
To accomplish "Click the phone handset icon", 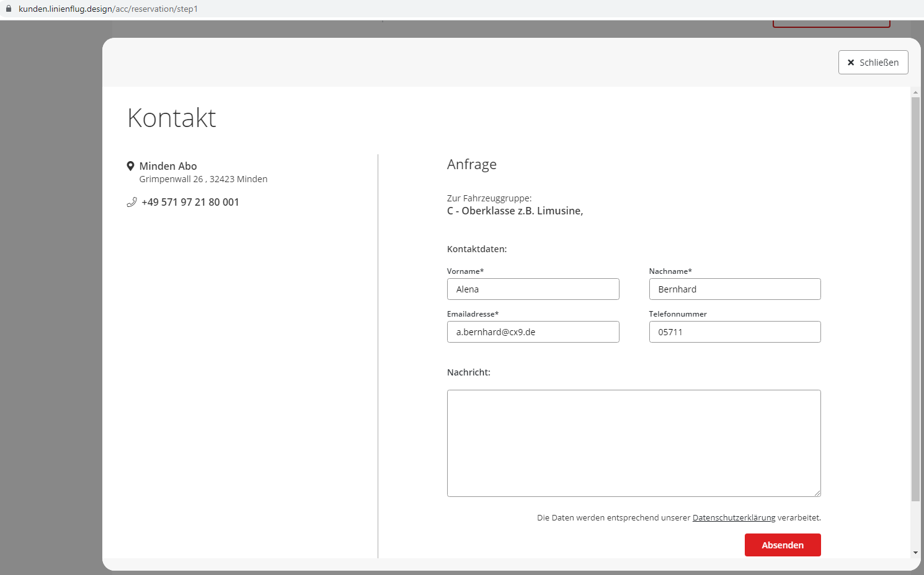I will [x=131, y=202].
